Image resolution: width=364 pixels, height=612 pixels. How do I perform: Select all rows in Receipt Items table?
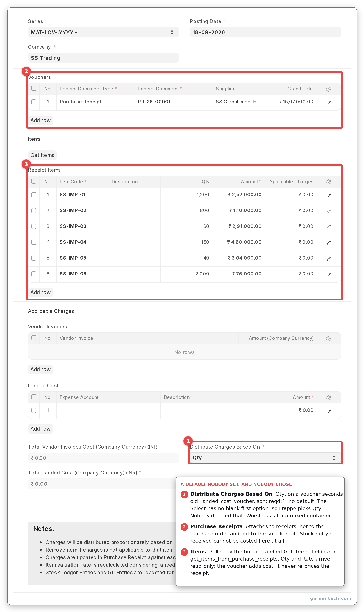coord(34,181)
